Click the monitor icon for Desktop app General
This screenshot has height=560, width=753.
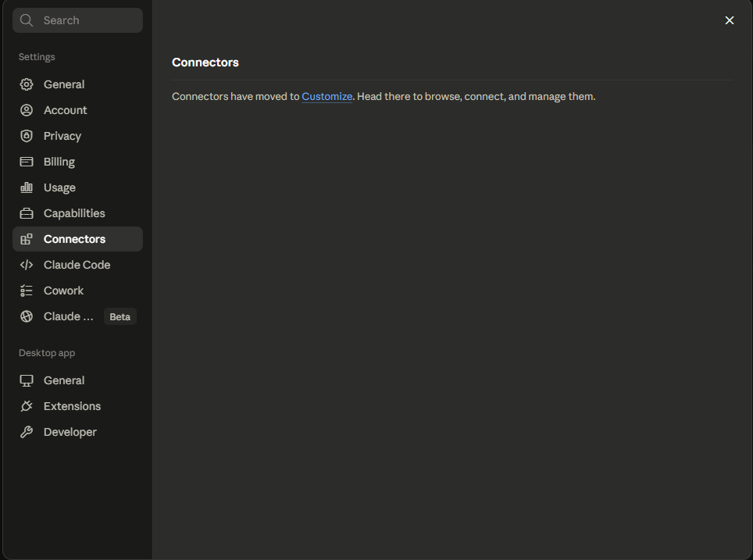(x=27, y=381)
